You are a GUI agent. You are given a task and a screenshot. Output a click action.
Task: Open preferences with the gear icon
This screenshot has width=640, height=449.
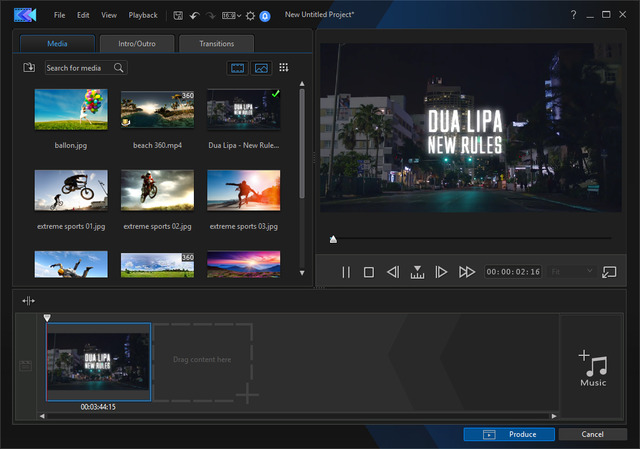point(250,16)
